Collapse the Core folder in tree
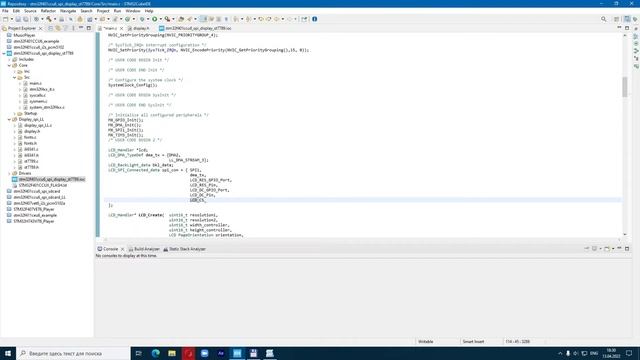This screenshot has width=640, height=360. click(x=9, y=65)
